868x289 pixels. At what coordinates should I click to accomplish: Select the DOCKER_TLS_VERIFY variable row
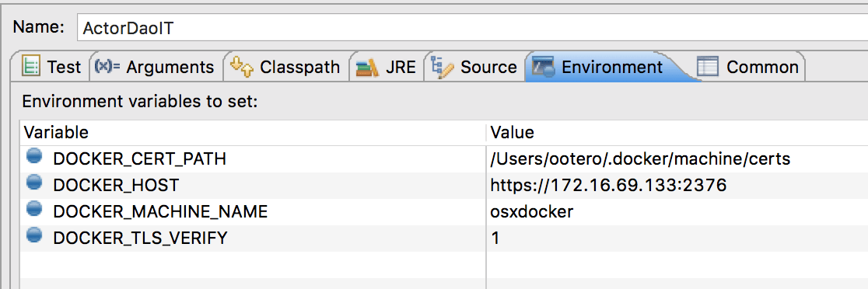coord(444,239)
